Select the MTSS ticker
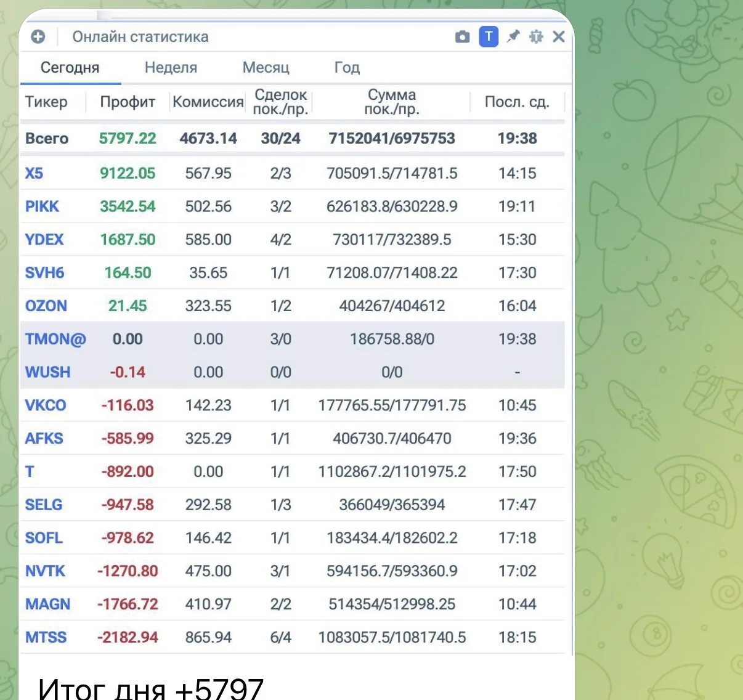This screenshot has width=743, height=700. pos(46,638)
